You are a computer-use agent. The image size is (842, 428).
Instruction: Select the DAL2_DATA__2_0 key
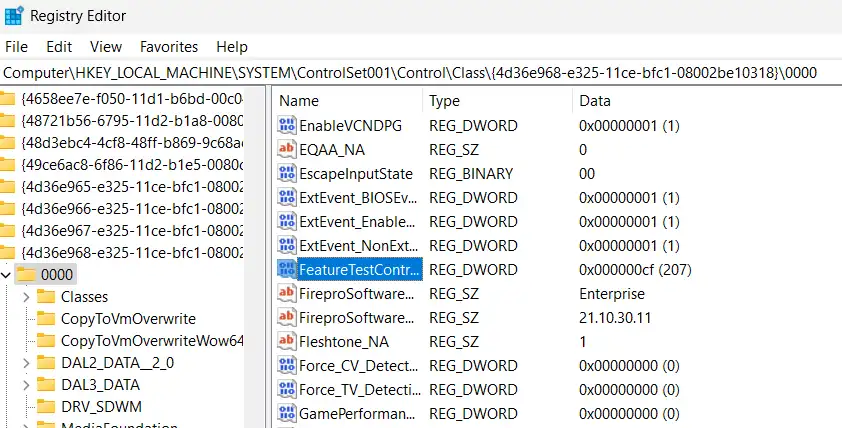point(118,363)
